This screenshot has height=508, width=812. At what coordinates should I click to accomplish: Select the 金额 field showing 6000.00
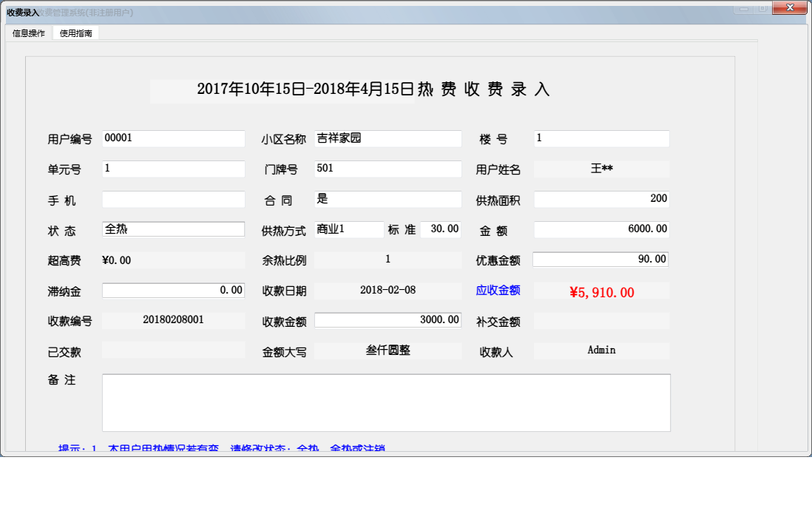pos(601,229)
